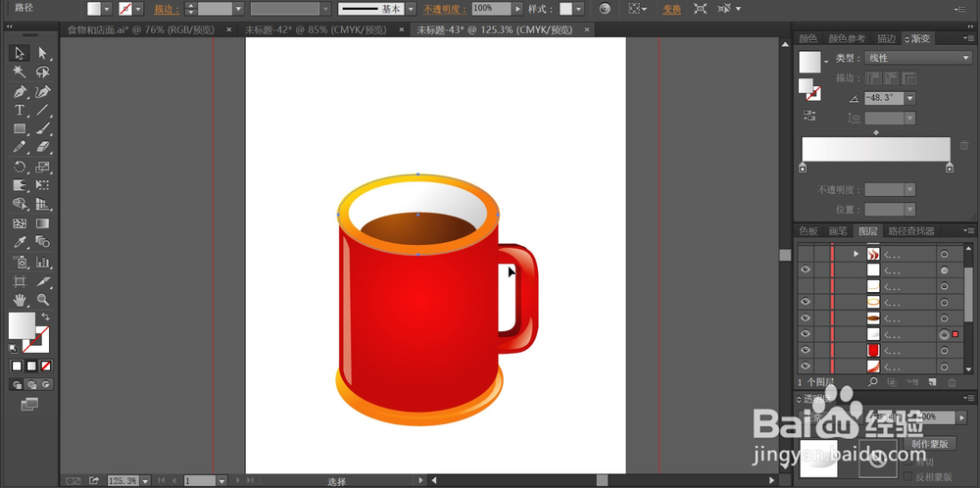The image size is (980, 488).
Task: Select the Zoom magnifier tool
Action: (x=42, y=300)
